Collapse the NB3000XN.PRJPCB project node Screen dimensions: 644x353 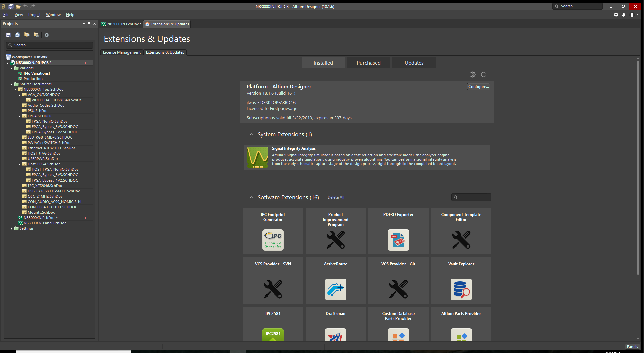(8, 63)
